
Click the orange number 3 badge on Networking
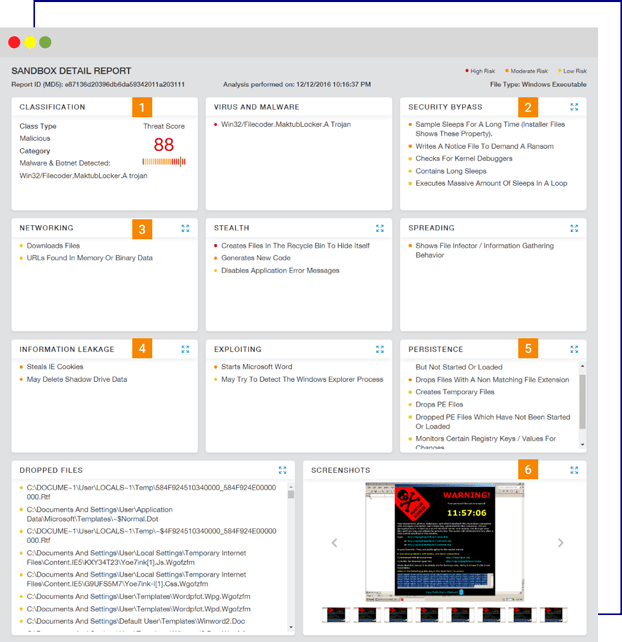click(143, 229)
